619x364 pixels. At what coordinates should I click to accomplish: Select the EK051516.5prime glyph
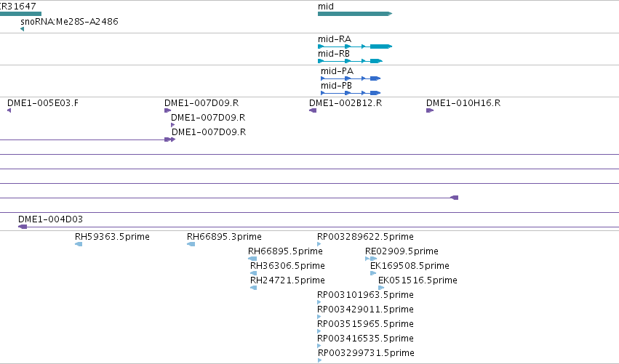point(381,288)
